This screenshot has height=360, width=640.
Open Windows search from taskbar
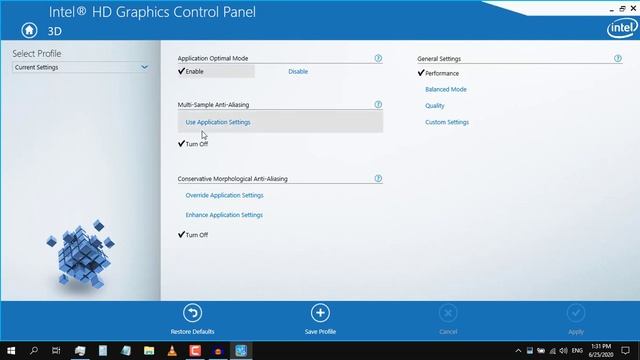point(34,351)
